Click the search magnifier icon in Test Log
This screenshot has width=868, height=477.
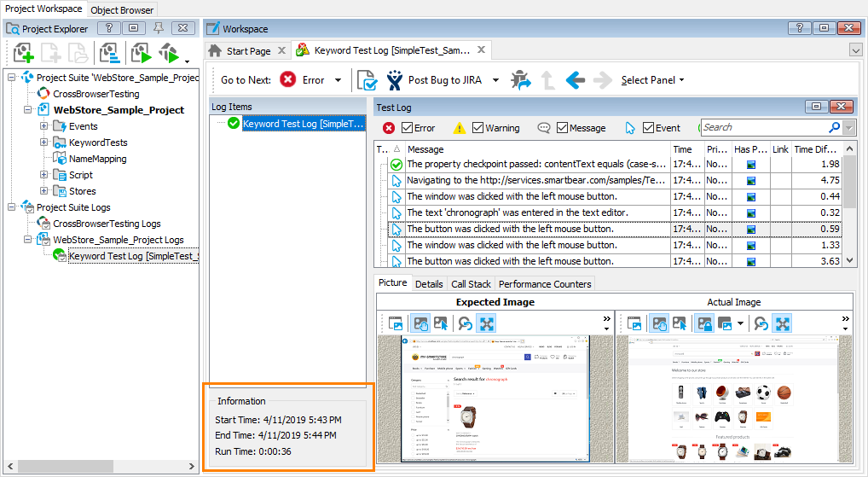[x=834, y=128]
